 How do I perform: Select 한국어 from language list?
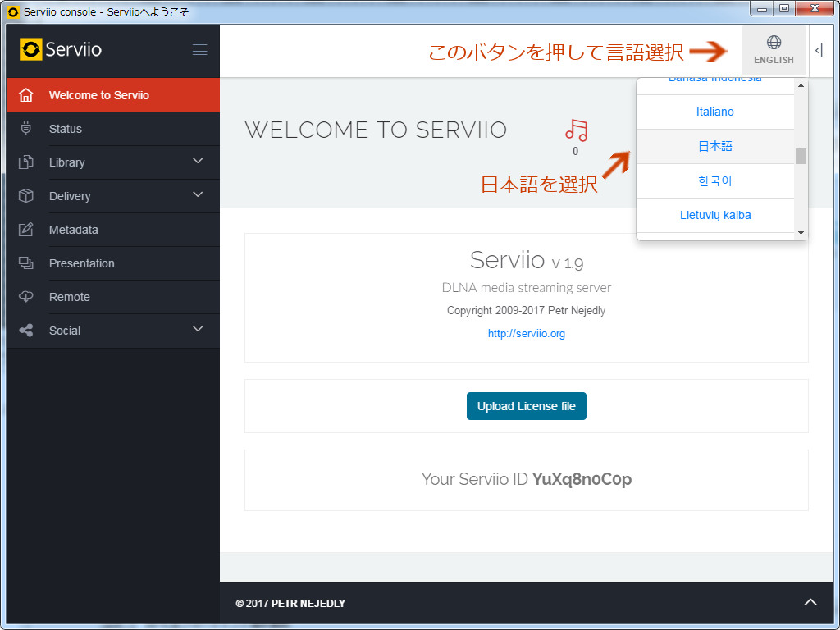[x=714, y=180]
